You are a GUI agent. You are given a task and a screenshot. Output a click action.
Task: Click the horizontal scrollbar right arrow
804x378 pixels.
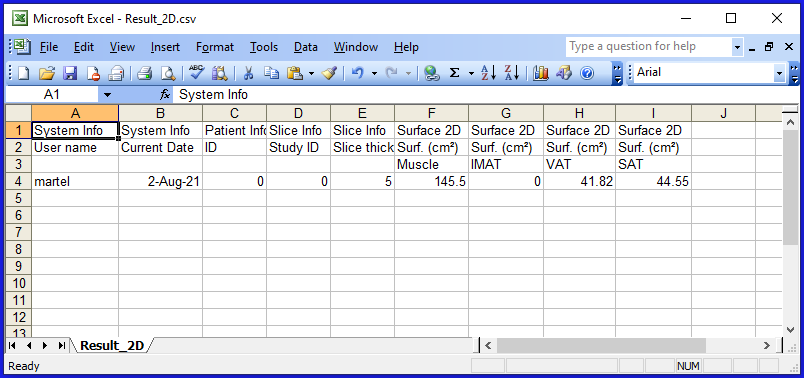767,346
